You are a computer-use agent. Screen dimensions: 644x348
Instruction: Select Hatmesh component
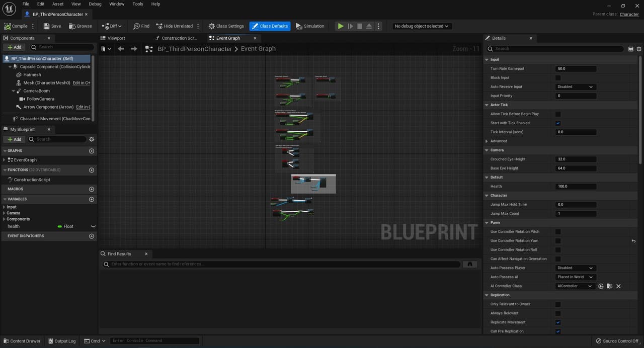32,75
